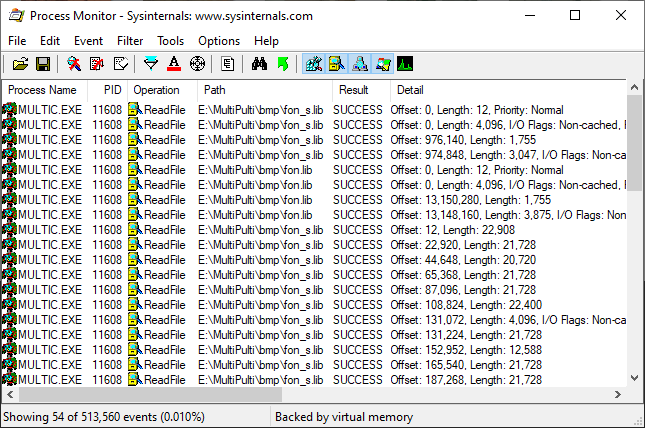Select row with Offset: 12, Length: 22,908

[314, 230]
